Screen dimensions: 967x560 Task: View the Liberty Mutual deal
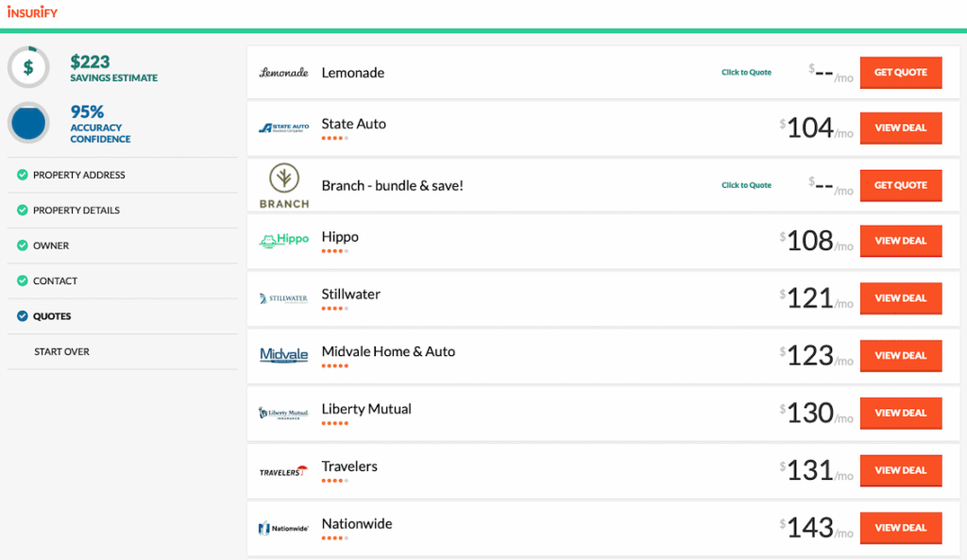(x=900, y=413)
